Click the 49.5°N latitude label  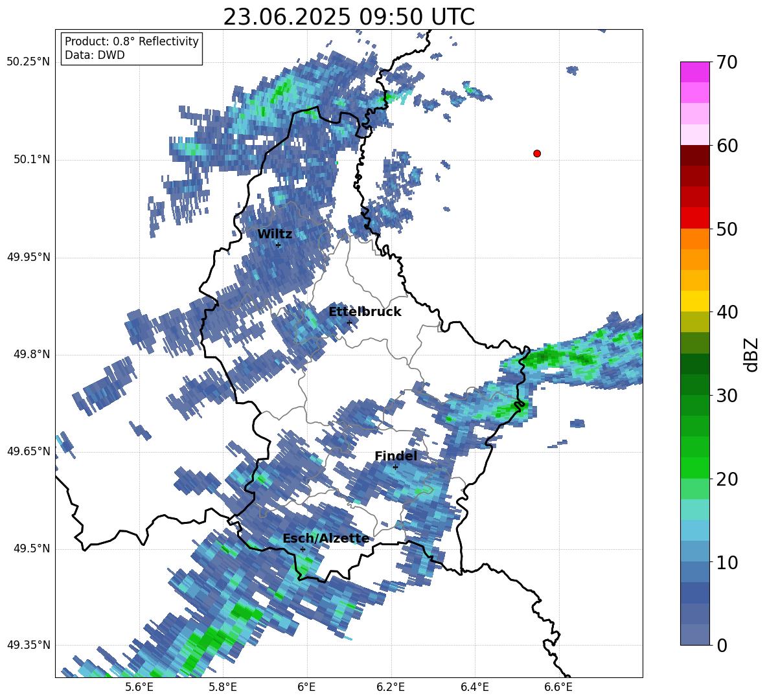(31, 548)
